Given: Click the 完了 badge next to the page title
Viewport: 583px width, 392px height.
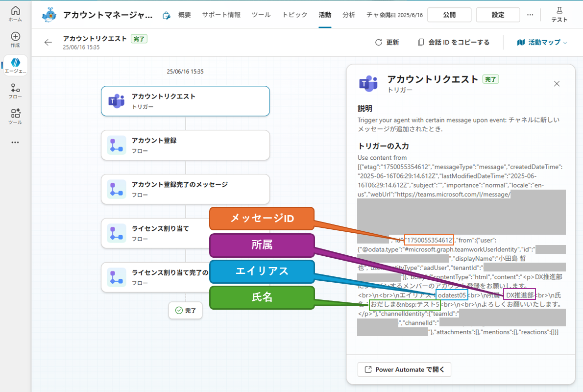Looking at the screenshot, I should click(x=139, y=39).
